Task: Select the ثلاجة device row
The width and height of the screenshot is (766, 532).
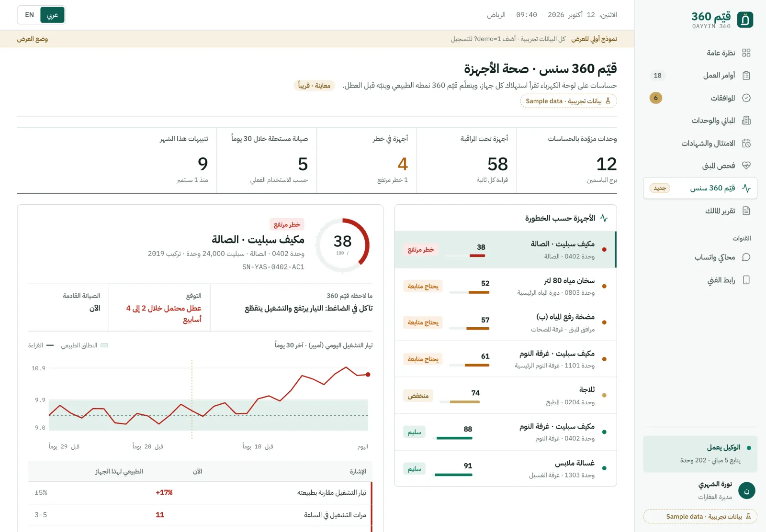Action: coord(505,396)
